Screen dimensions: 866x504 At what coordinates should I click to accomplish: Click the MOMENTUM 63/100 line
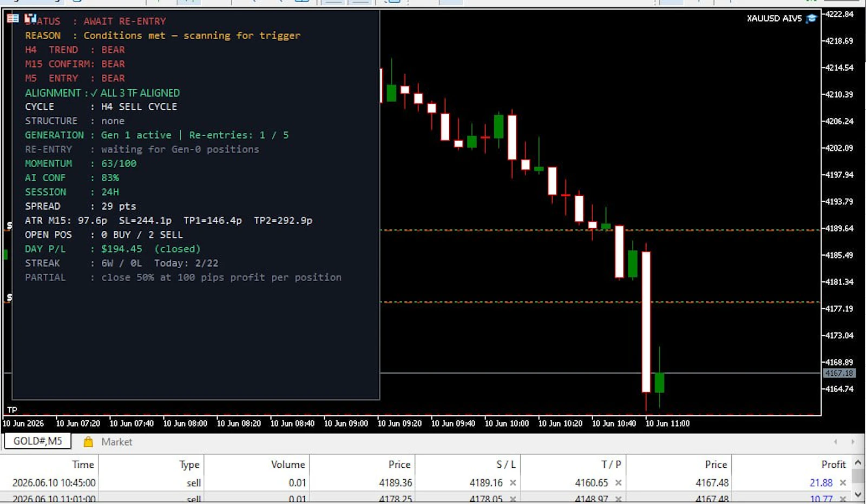click(81, 163)
